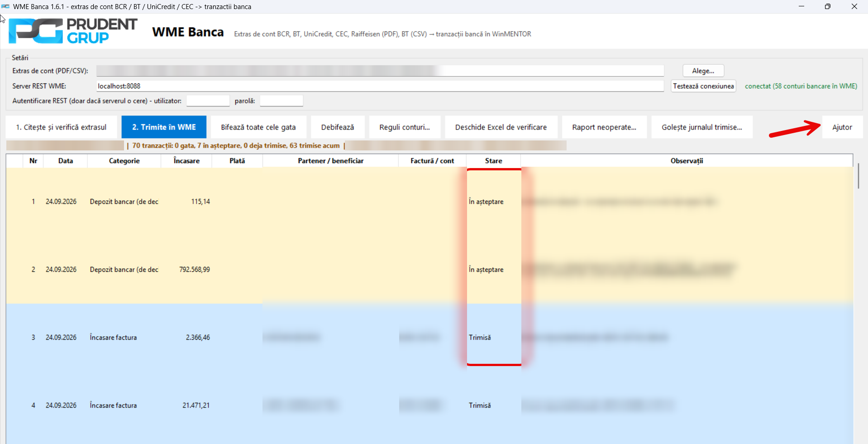868x444 pixels.
Task: Click the '70 tranzacții' summary status line
Action: 236,145
